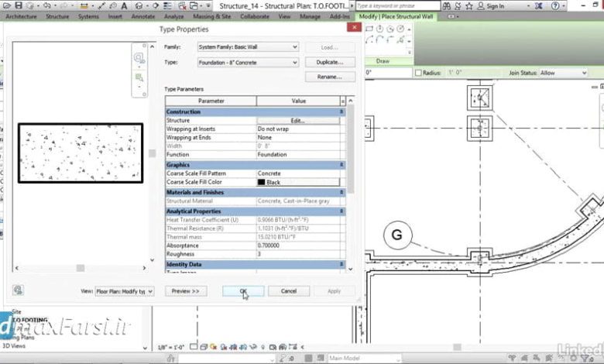Select the rectangle draw tool in Draw panel
The width and height of the screenshot is (604, 364).
click(369, 29)
